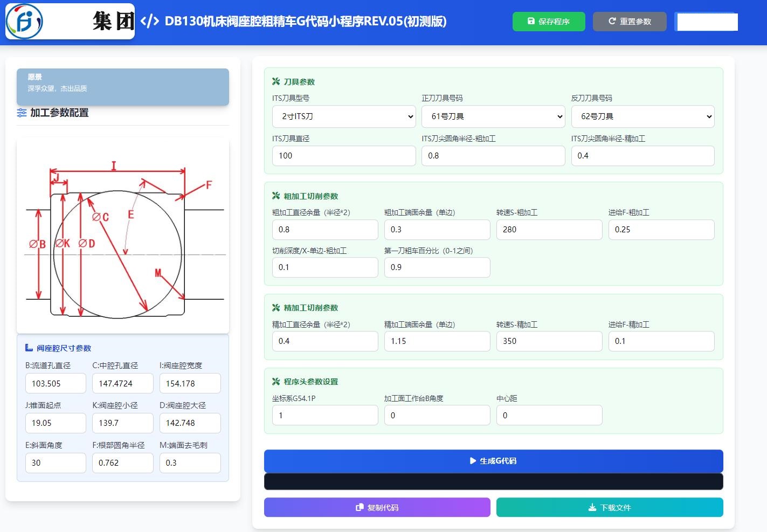Reset parameters with 重置参数 button
767x532 pixels.
pos(630,22)
